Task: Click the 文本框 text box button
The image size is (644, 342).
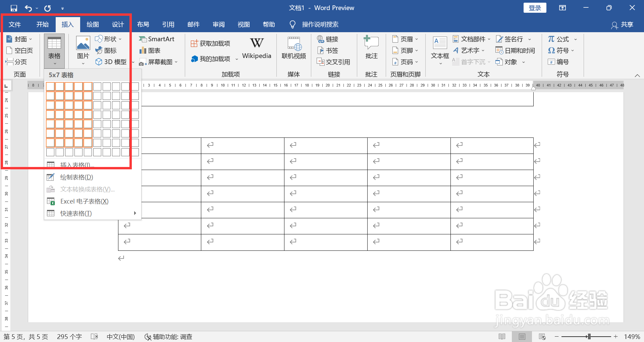Action: (x=440, y=51)
